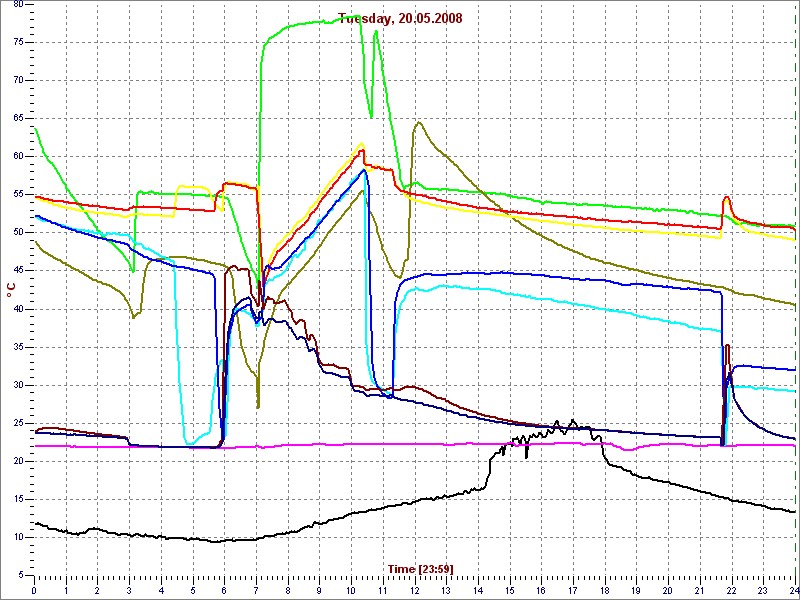Image resolution: width=800 pixels, height=600 pixels.
Task: Click hour label 22 on time axis
Action: click(x=732, y=591)
